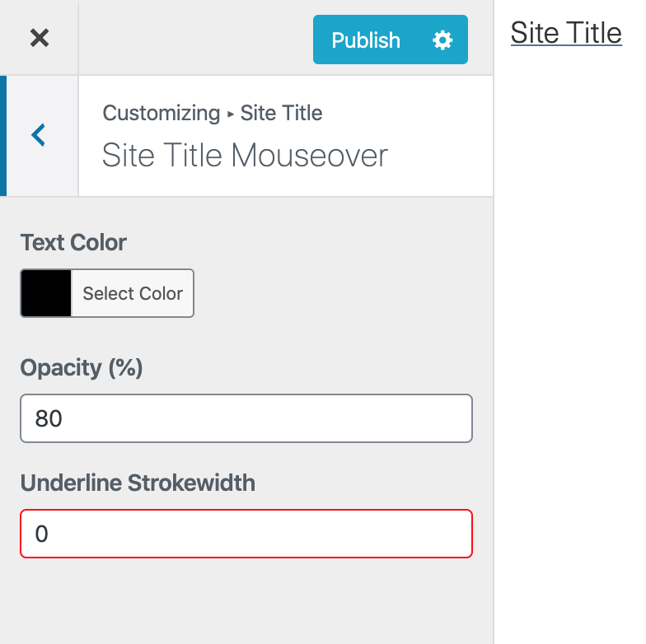Click the 'Customizing' breadcrumb text
This screenshot has height=644, width=646.
point(161,113)
